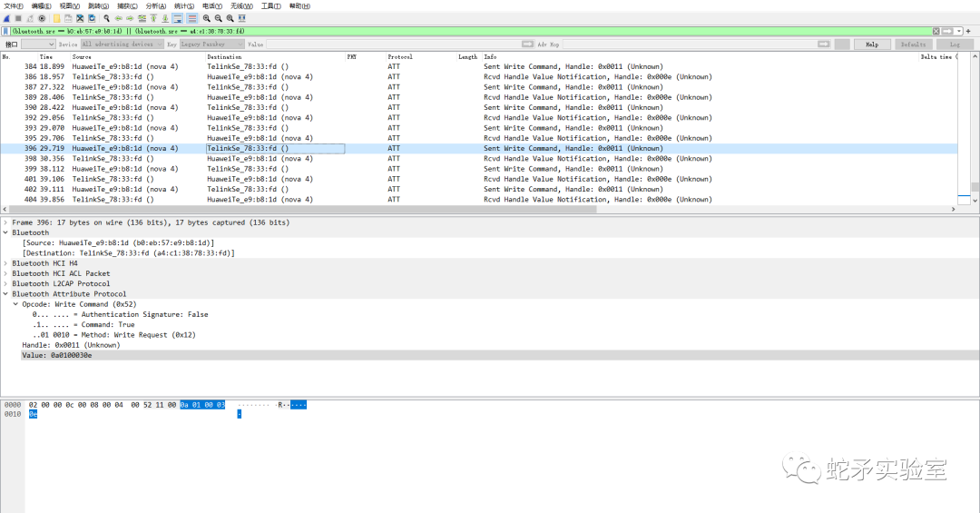Zoom out the main window text
This screenshot has height=513, width=980.
(218, 19)
